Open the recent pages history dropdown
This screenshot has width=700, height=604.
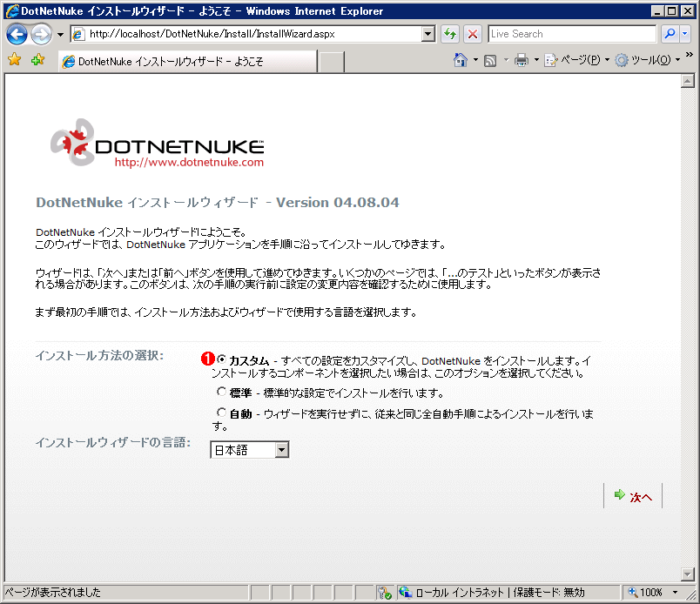click(x=60, y=34)
